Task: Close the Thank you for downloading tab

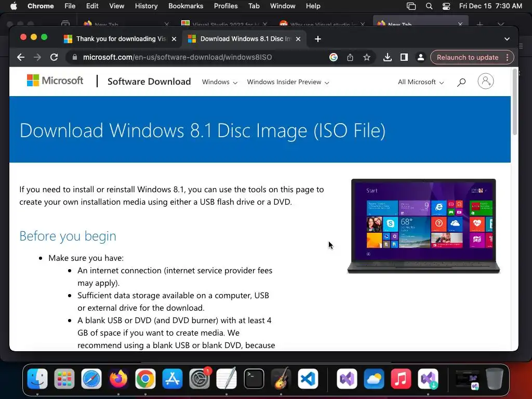Action: pos(174,39)
